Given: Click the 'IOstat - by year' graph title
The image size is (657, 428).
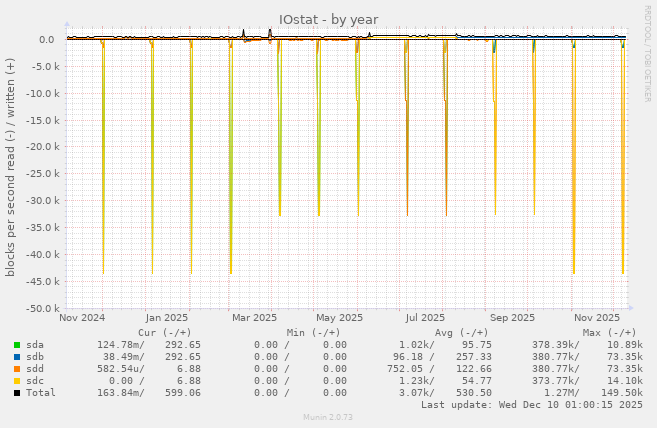Looking at the screenshot, I should point(328,19).
